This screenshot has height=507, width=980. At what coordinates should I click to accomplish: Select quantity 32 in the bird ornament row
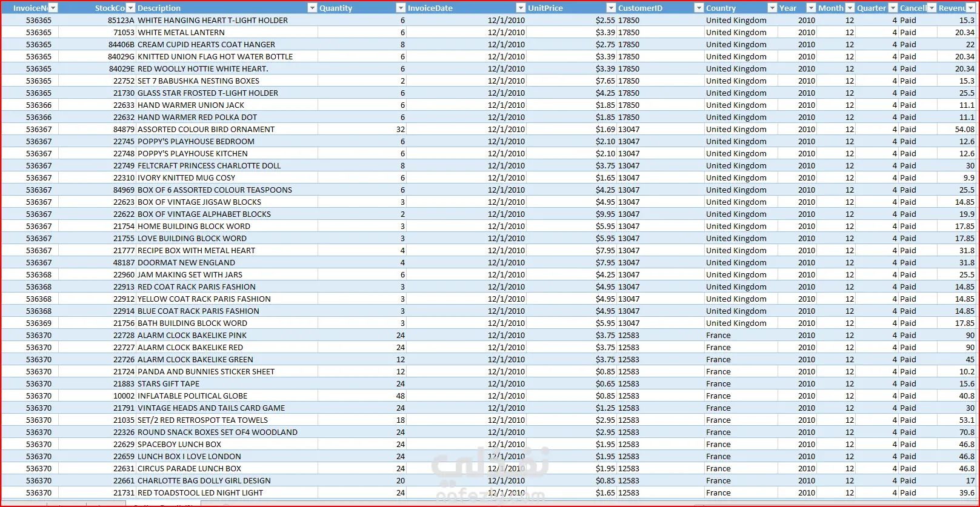(362, 129)
